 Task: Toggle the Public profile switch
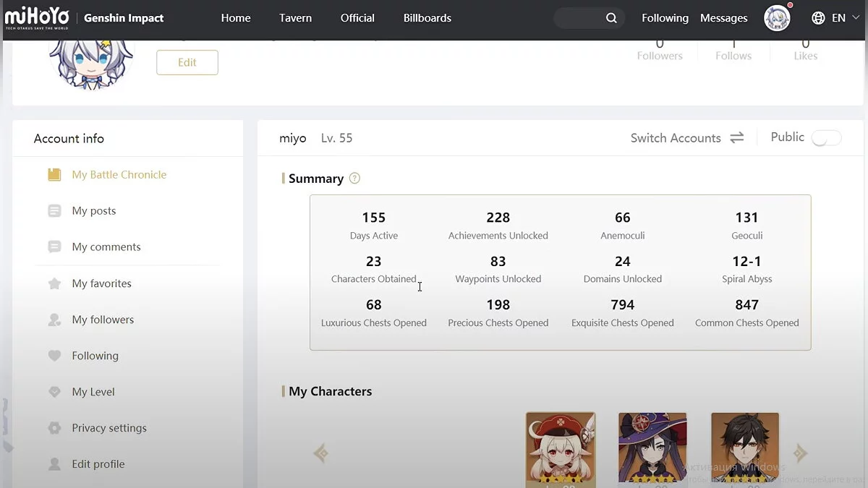coord(827,138)
